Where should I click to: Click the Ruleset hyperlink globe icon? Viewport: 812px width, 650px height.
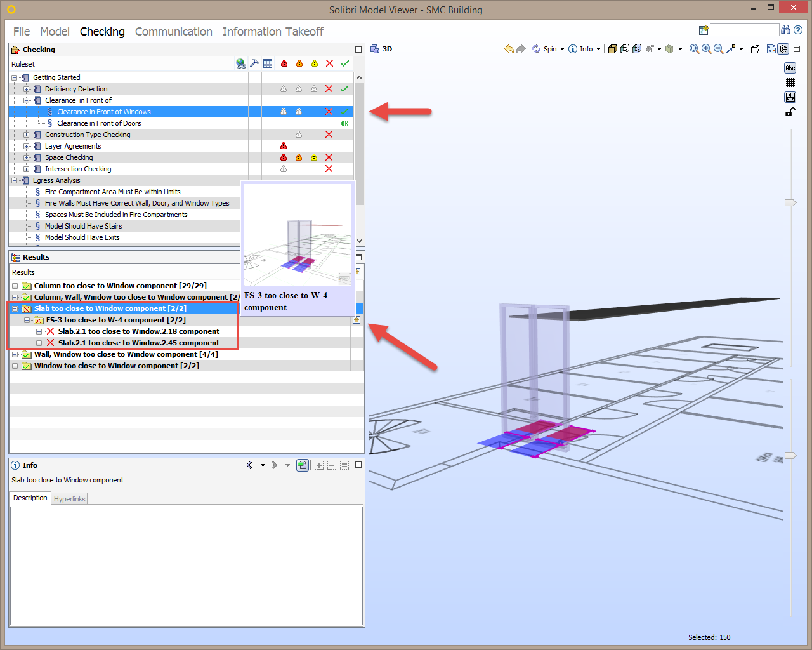click(241, 63)
